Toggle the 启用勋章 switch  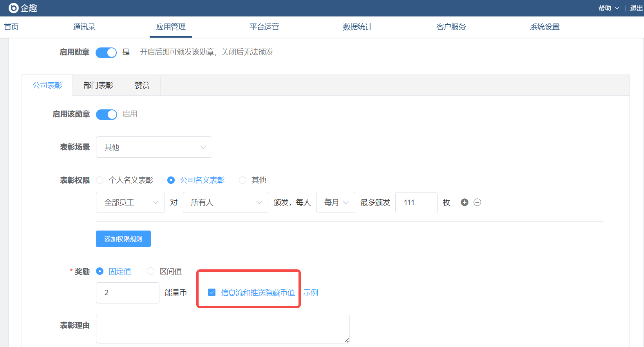tap(106, 53)
